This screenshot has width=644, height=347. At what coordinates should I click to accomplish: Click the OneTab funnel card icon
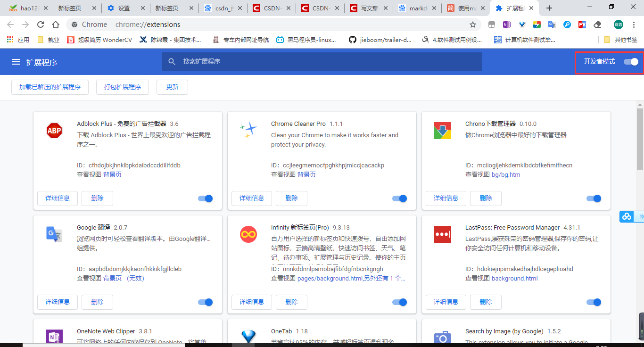point(248,337)
